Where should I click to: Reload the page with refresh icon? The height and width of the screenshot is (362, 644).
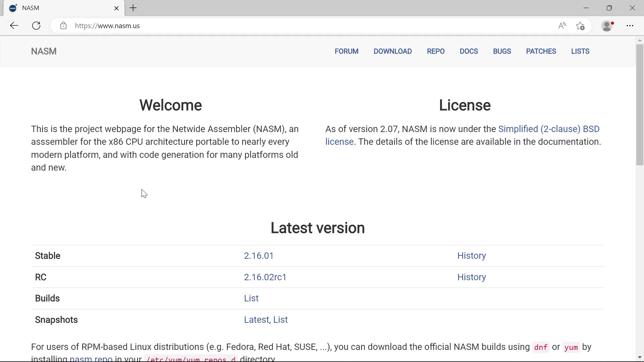pyautogui.click(x=36, y=26)
